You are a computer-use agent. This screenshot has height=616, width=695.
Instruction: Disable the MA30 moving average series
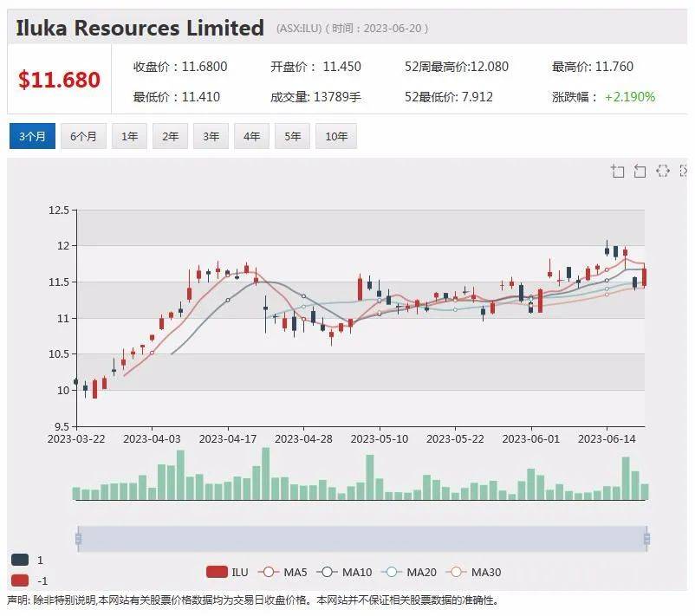(473, 572)
